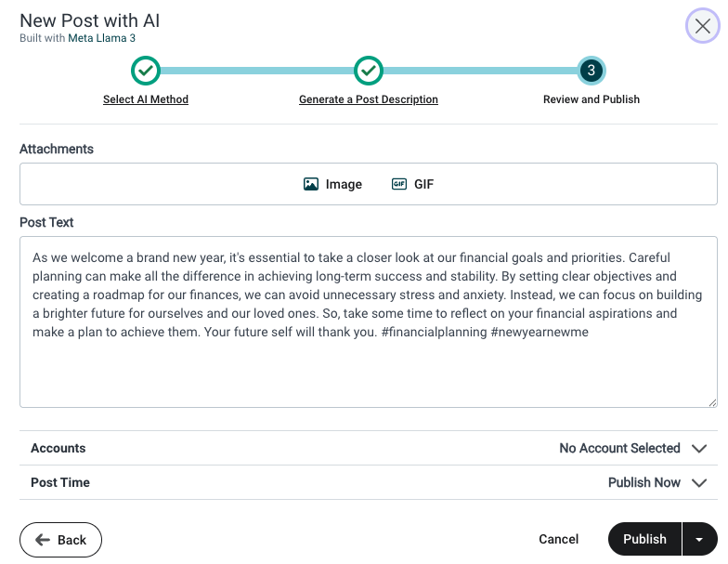Expand the Accounts section chevron

click(699, 449)
